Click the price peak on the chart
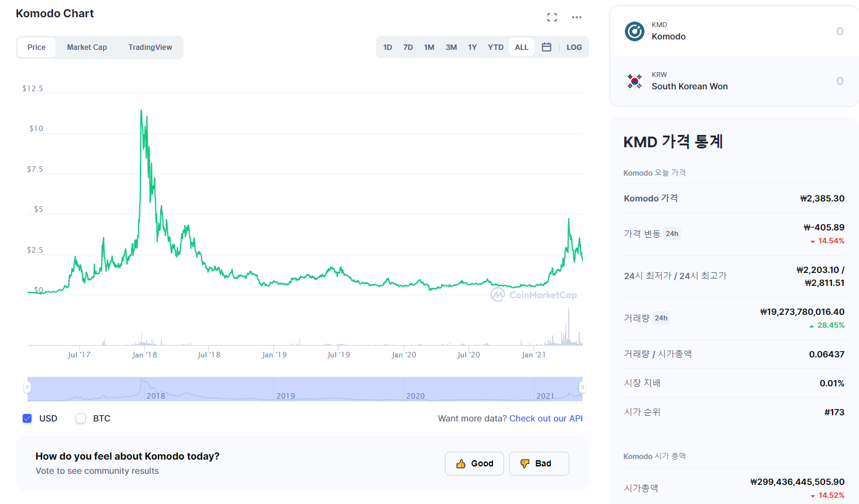This screenshot has width=859, height=504. tap(141, 110)
